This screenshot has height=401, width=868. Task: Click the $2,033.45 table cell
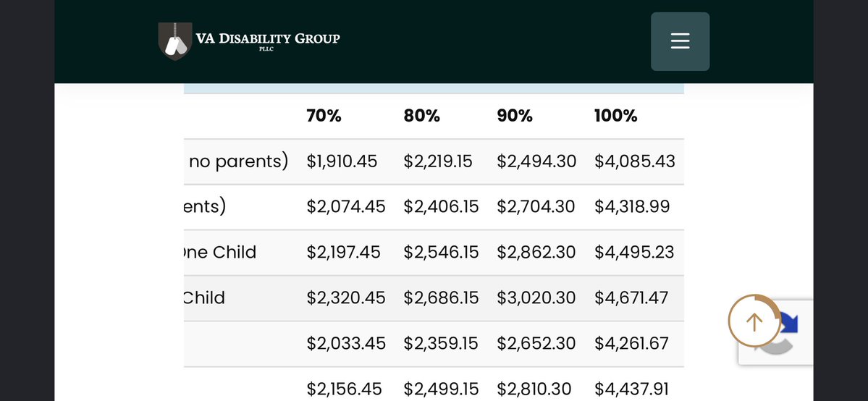(346, 343)
